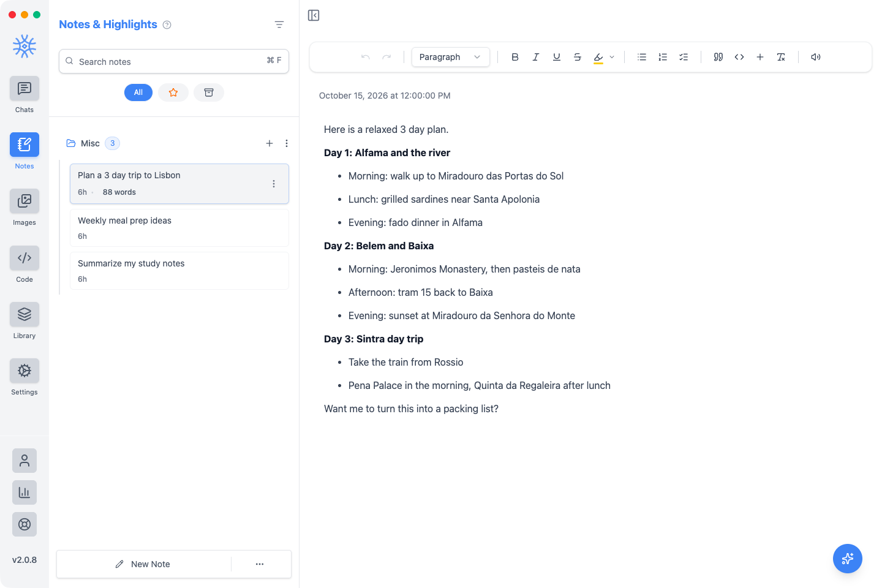This screenshot has height=588, width=882.
Task: Toggle bold formatting
Action: [515, 57]
